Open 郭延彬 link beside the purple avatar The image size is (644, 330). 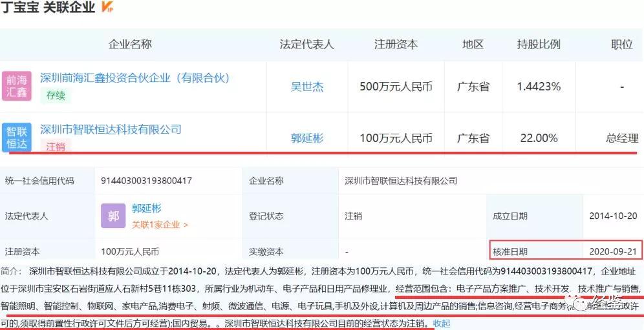click(146, 208)
